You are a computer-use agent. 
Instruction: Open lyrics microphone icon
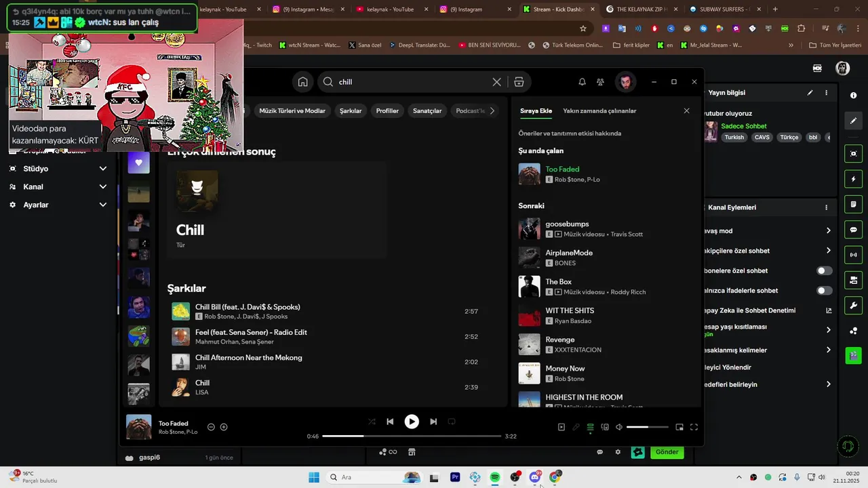(x=576, y=427)
